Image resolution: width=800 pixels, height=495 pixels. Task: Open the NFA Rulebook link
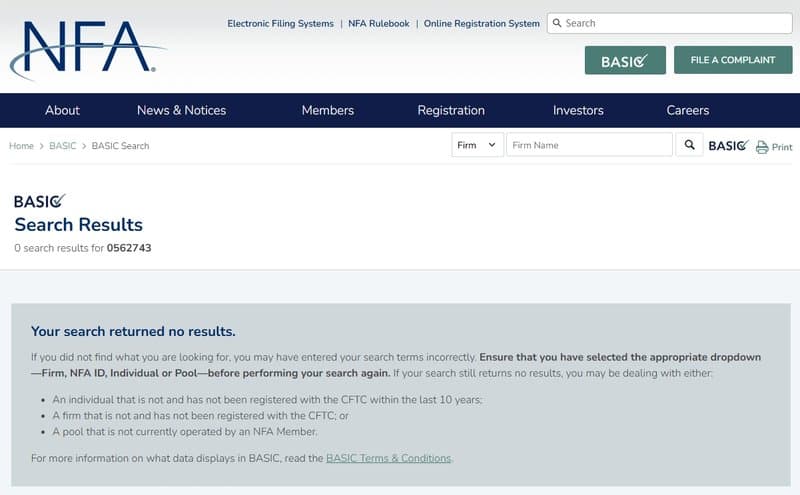[379, 23]
